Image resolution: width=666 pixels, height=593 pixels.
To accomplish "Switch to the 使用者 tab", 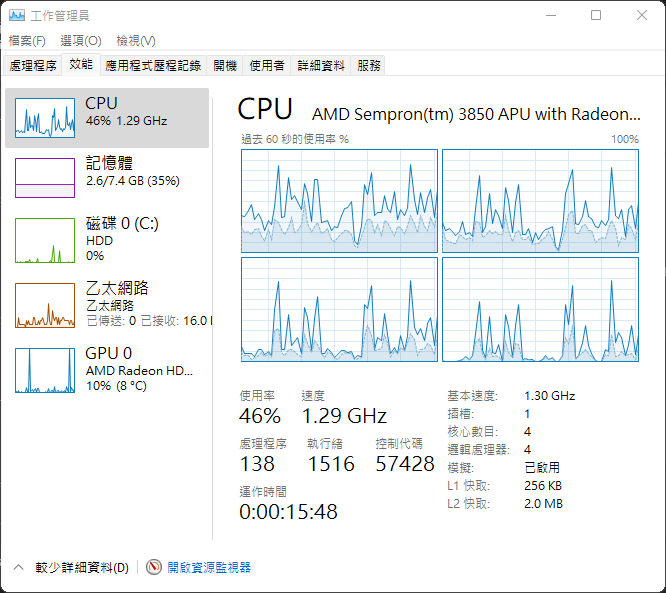I will (267, 65).
